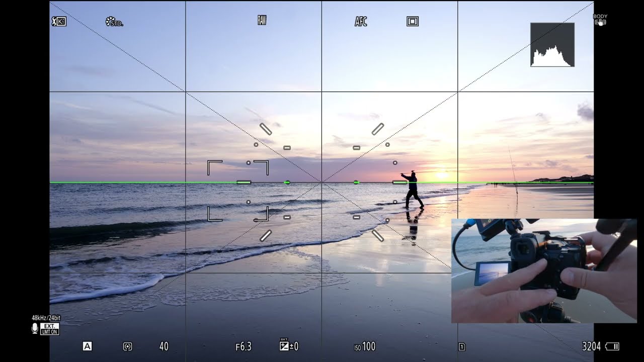Click the shutter speed value 40
Viewport: 644px width, 362px height.
[164, 346]
